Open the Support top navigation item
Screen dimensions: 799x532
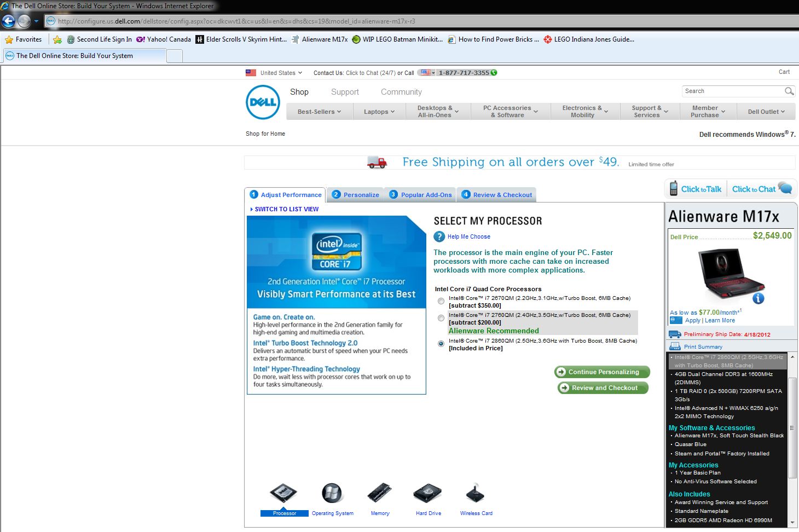345,92
